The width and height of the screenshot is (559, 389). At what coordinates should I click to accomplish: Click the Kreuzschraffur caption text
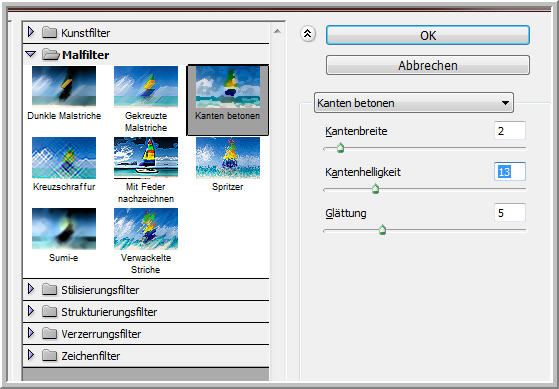(x=64, y=186)
